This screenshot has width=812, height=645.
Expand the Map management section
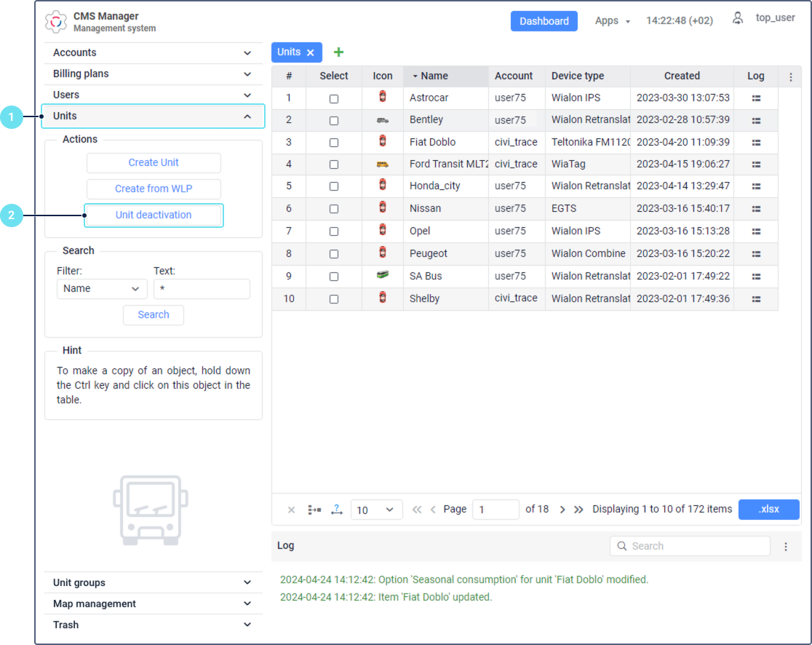[x=154, y=604]
